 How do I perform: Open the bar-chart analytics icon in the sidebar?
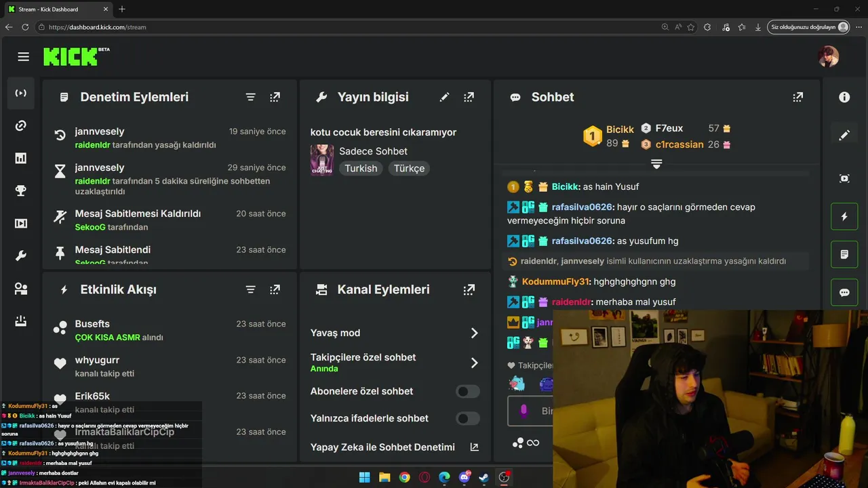tap(21, 158)
